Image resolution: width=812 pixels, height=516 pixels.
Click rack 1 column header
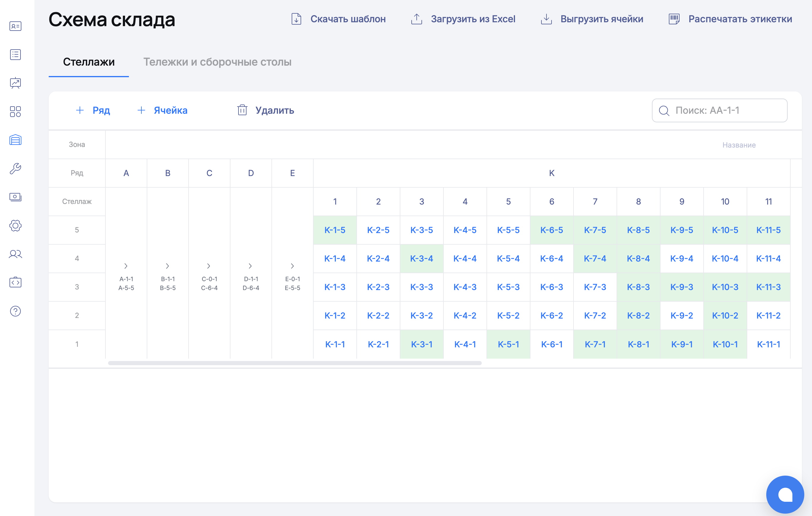click(x=335, y=202)
